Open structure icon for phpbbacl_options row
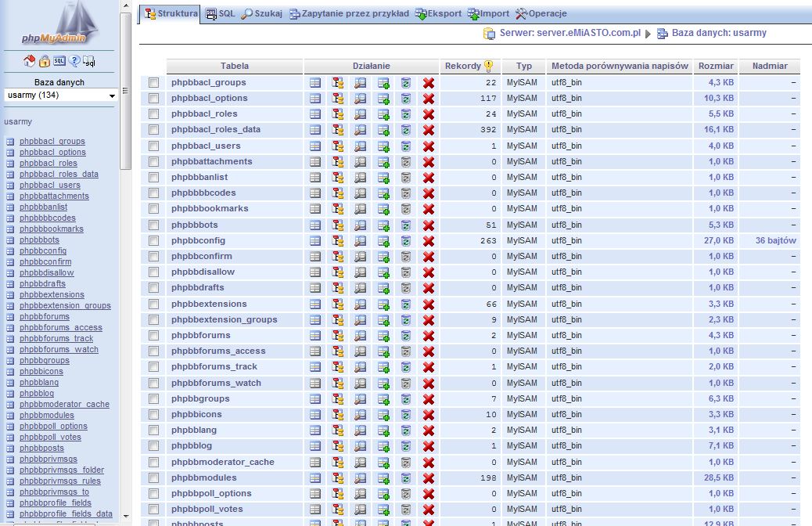 [x=338, y=98]
